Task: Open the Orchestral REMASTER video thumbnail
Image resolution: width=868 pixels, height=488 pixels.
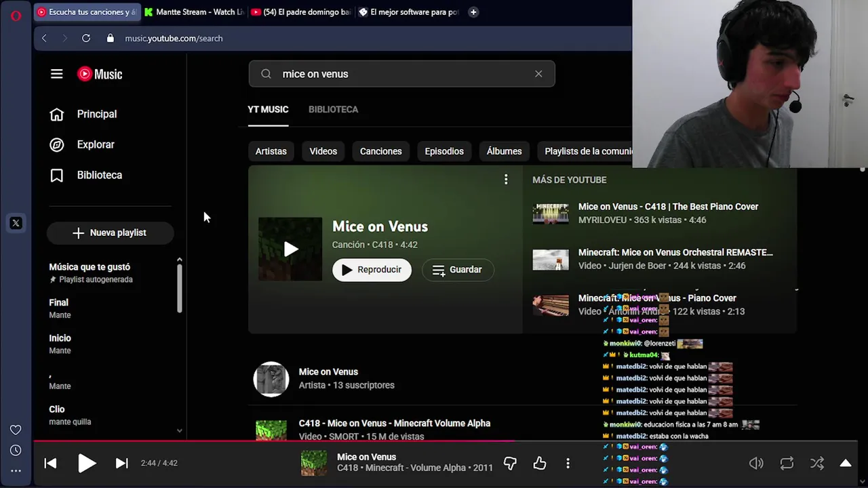Action: coord(551,259)
